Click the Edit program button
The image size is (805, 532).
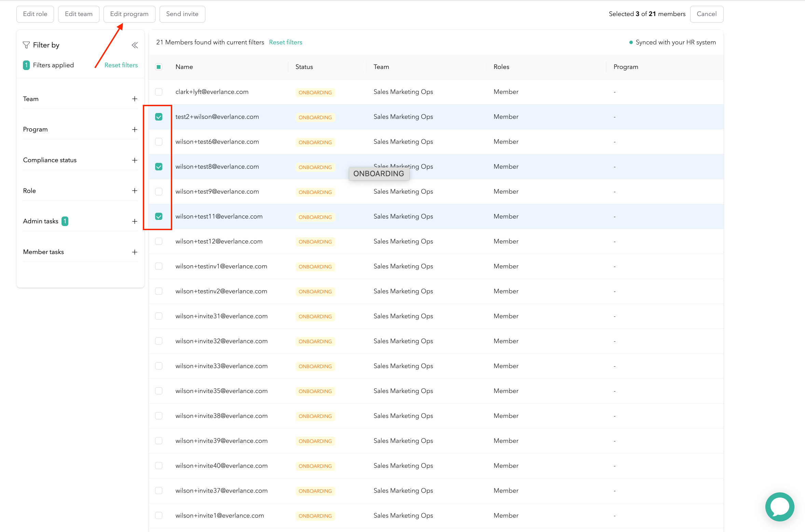pyautogui.click(x=129, y=14)
